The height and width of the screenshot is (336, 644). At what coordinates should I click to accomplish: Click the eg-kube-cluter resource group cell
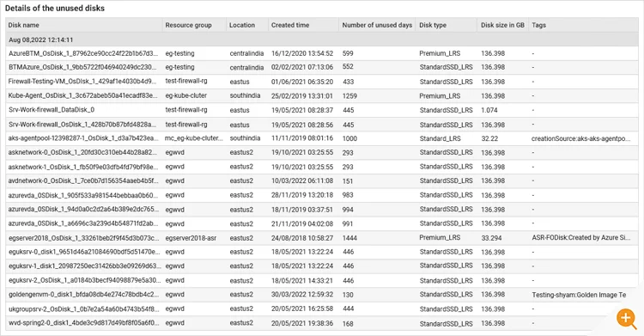tap(186, 96)
